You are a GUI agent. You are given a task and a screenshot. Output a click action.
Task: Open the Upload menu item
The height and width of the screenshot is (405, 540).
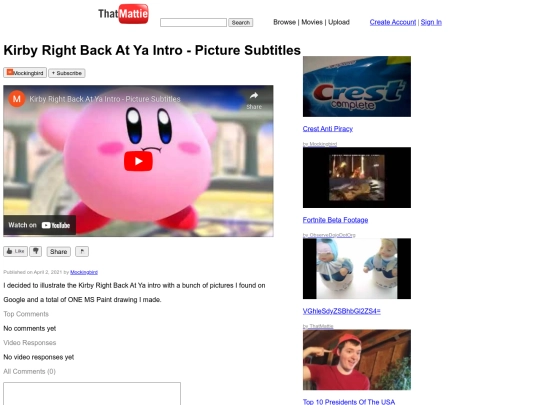tap(339, 22)
